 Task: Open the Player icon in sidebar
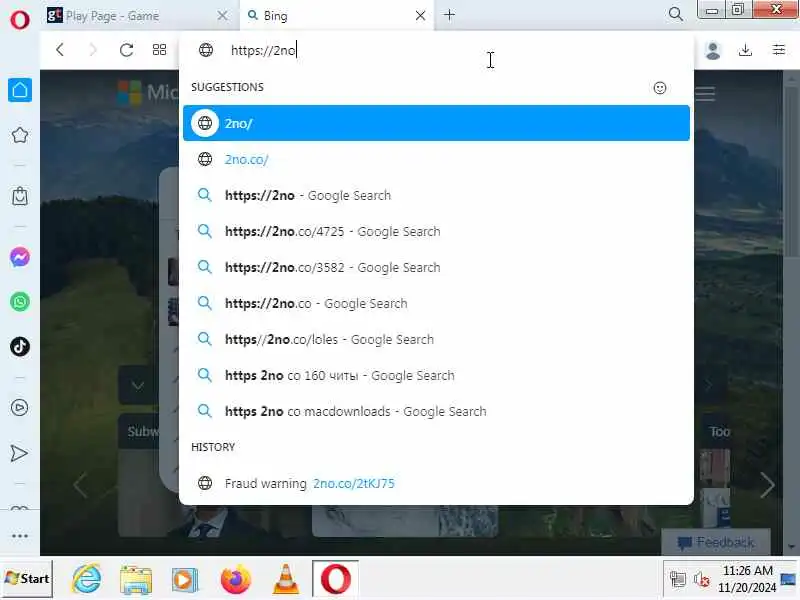coord(20,407)
